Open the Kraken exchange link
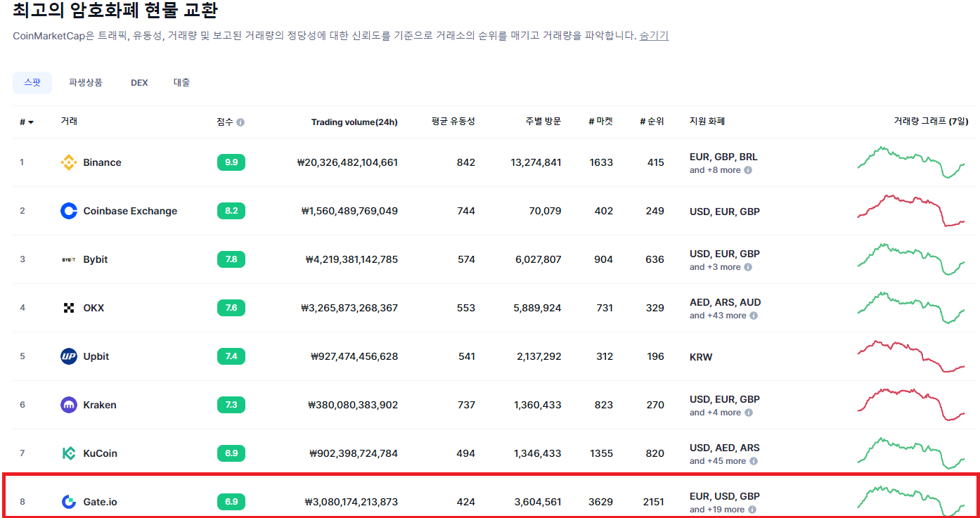Screen dimensions: 980x518 click(x=100, y=405)
